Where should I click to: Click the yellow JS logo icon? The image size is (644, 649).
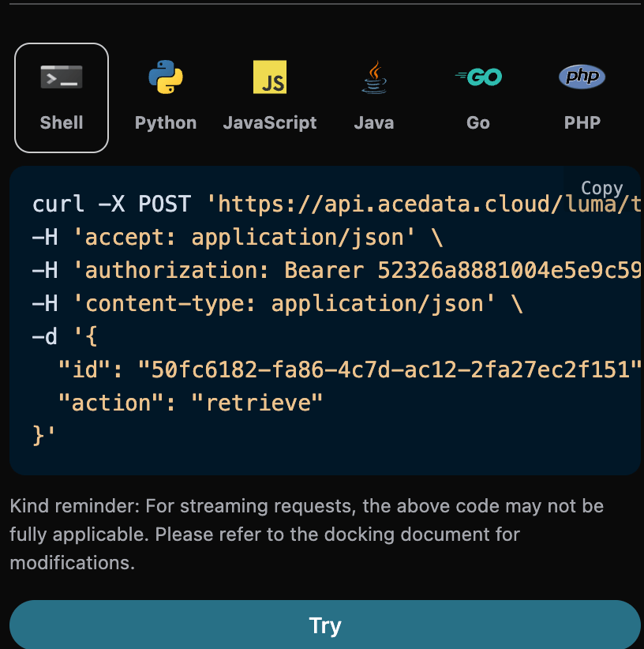pos(270,77)
